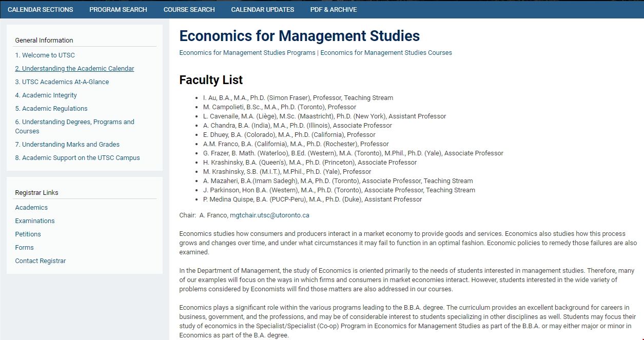
Task: Open the Welcome to UTSC page
Action: click(45, 55)
